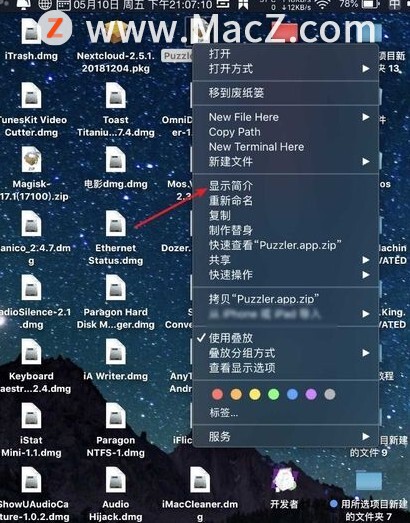This screenshot has width=410, height=523.
Task: Expand the 叠放分组方式 submenu
Action: (x=286, y=353)
